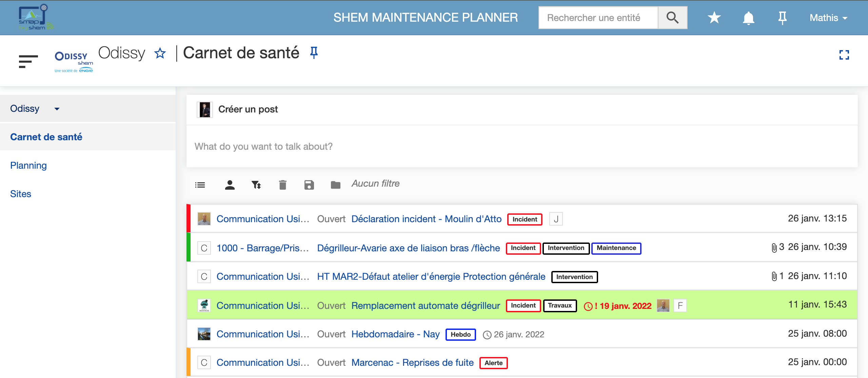Open the filter sort icon next to person icon
868x378 pixels.
pyautogui.click(x=256, y=185)
